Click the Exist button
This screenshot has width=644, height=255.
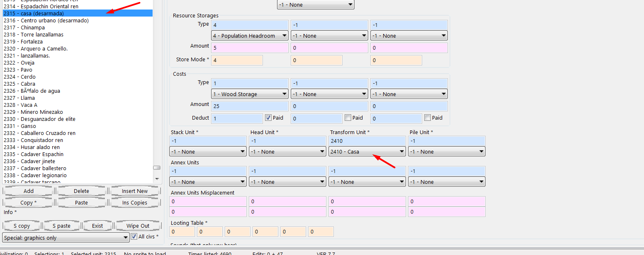coord(97,226)
